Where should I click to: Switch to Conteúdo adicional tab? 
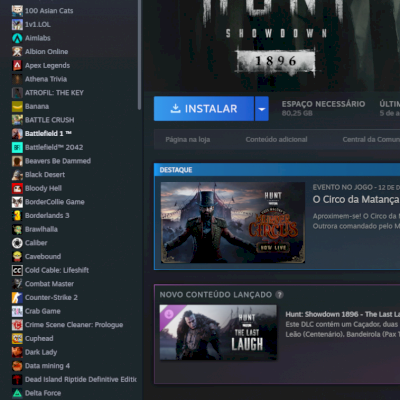click(x=276, y=140)
